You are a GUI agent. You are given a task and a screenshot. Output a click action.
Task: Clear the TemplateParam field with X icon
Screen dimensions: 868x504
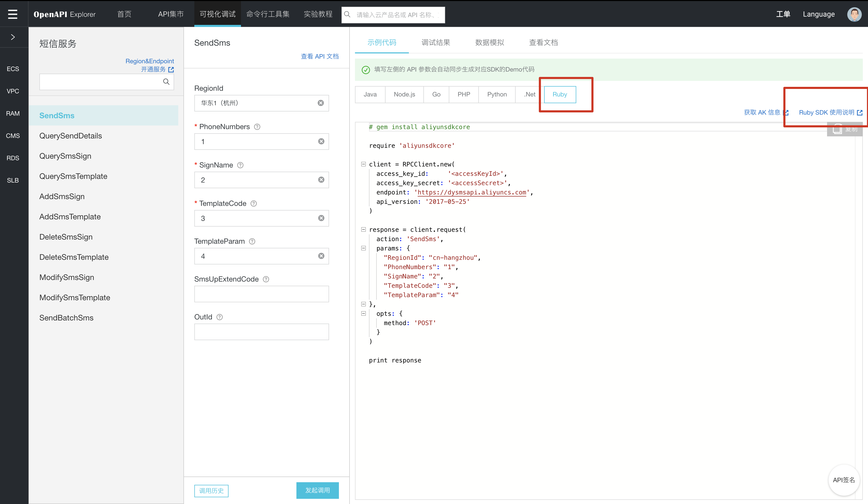click(321, 256)
